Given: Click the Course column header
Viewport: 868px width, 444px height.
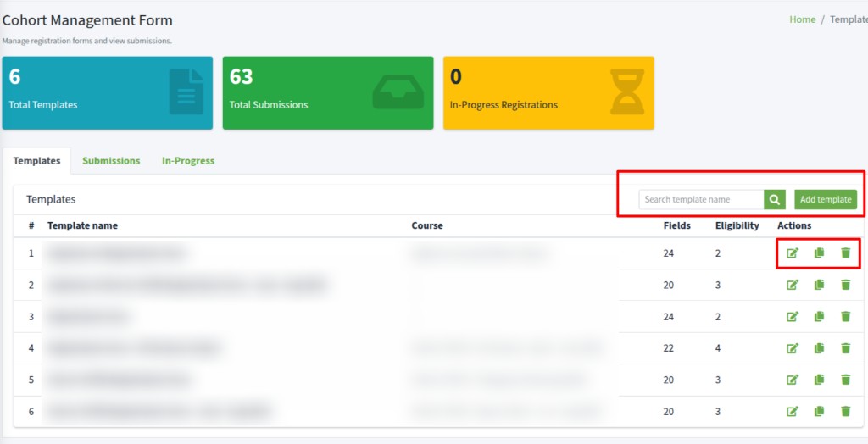Looking at the screenshot, I should [x=427, y=226].
